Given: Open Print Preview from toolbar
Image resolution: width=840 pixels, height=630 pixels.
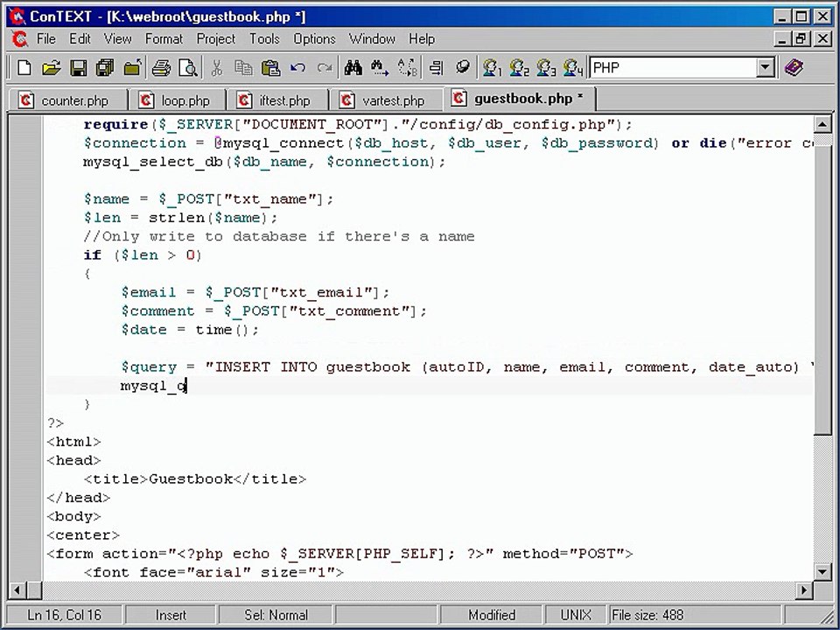Looking at the screenshot, I should 188,68.
